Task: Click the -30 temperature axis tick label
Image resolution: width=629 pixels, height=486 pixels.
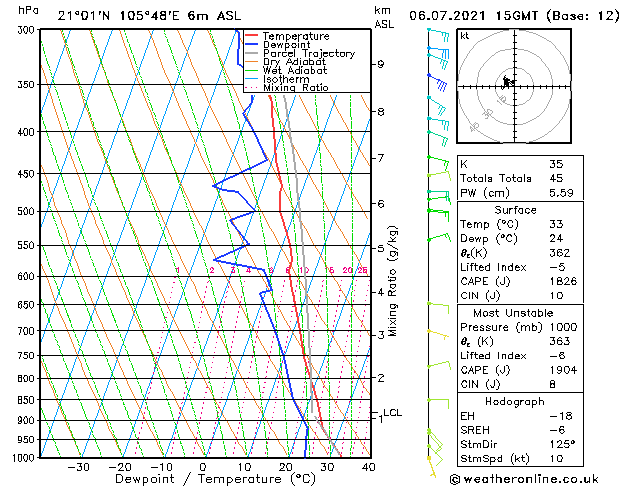Action: click(78, 468)
